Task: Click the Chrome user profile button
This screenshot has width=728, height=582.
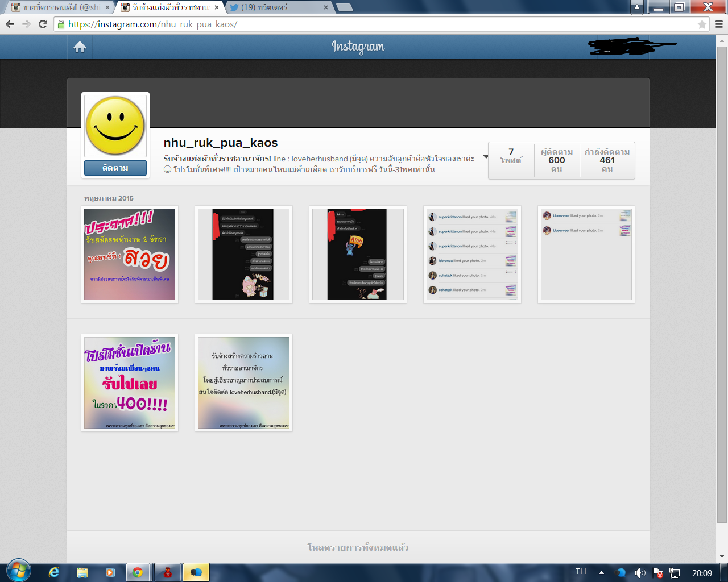Action: click(x=637, y=7)
